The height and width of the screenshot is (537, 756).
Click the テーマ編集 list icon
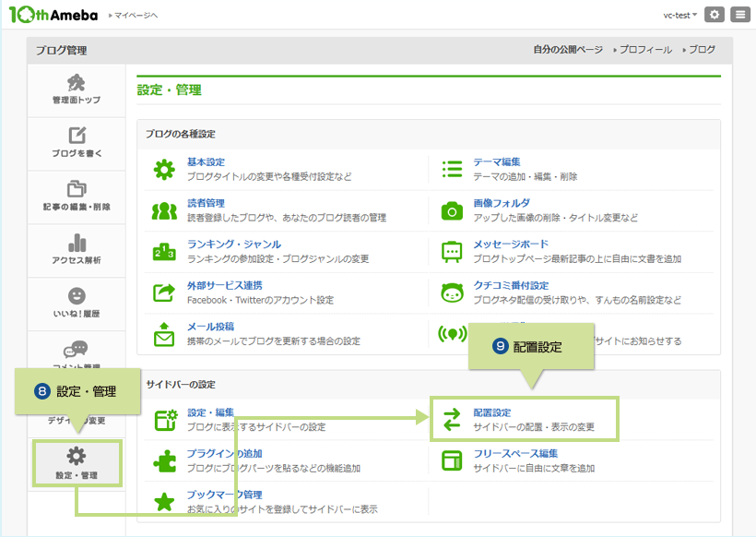(452, 170)
